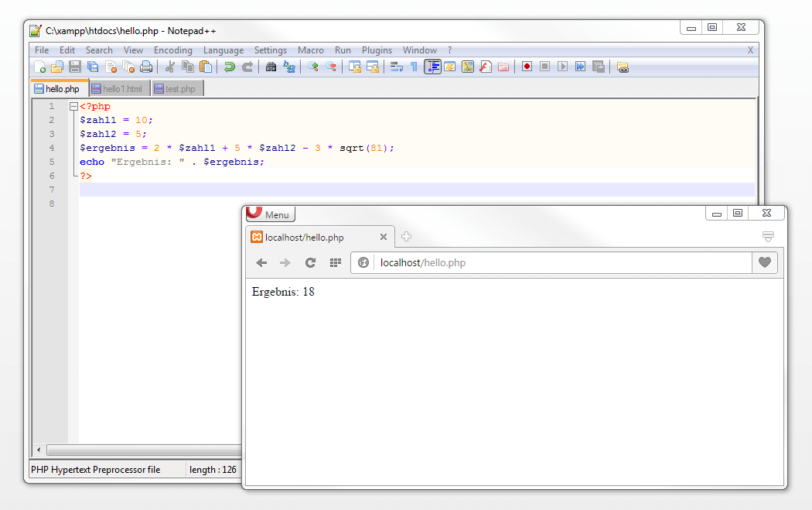Screen dimensions: 812x510
Task: Click the Paste clipboard icon
Action: [x=206, y=67]
